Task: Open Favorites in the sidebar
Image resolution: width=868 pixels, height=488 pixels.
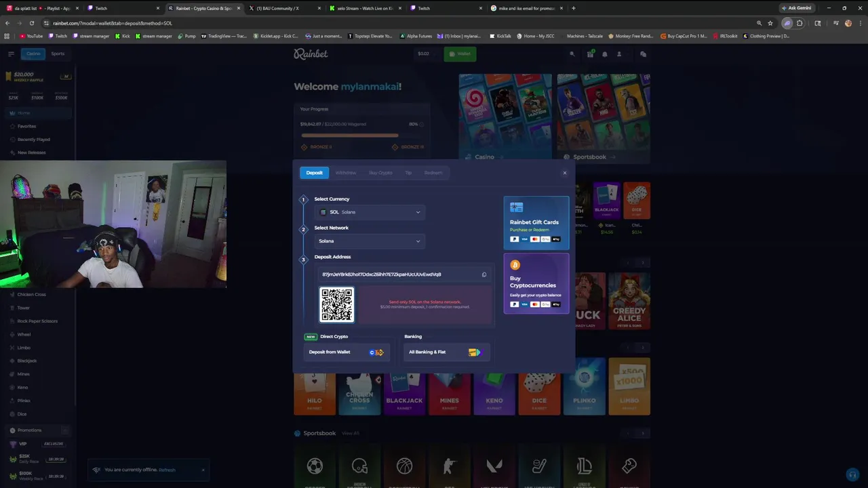Action: [x=39, y=126]
